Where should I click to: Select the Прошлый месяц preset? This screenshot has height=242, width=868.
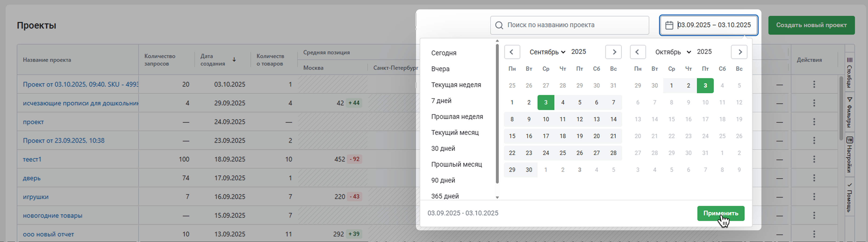456,164
